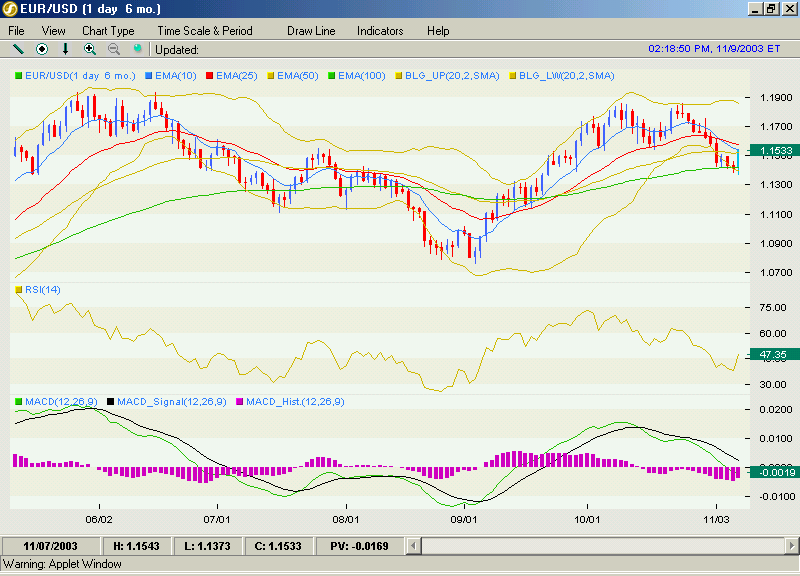Click the BLG_UP(20,2,SMA) legend swatch
The width and height of the screenshot is (800, 576).
point(398,76)
